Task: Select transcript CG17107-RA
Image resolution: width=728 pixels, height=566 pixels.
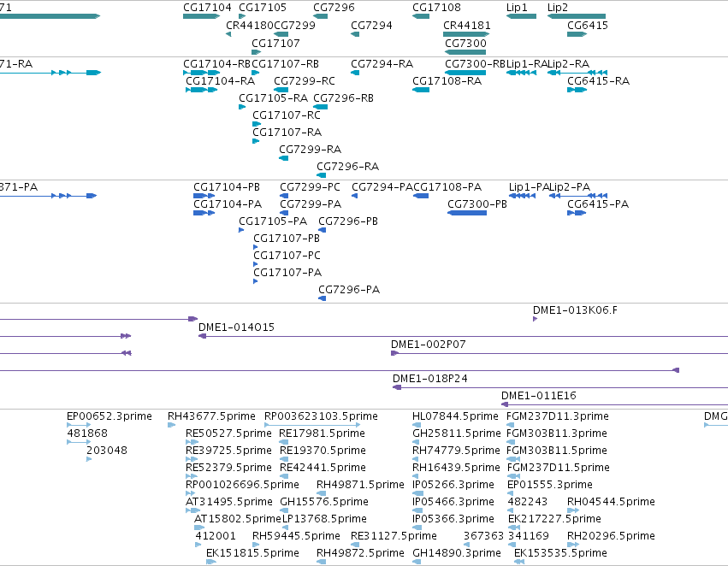Action: tap(256, 141)
